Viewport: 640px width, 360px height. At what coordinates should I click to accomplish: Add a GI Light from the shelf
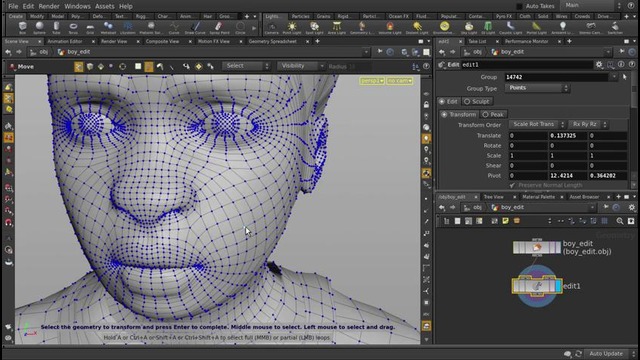pos(488,28)
